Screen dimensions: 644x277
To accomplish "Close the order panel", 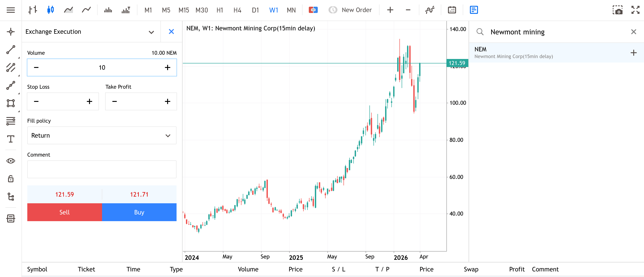I will (x=171, y=32).
